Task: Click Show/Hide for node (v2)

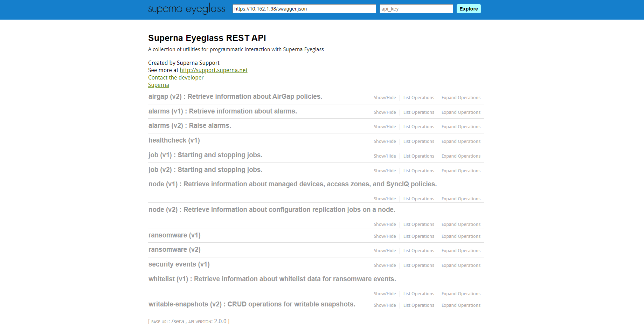Action: tap(385, 224)
